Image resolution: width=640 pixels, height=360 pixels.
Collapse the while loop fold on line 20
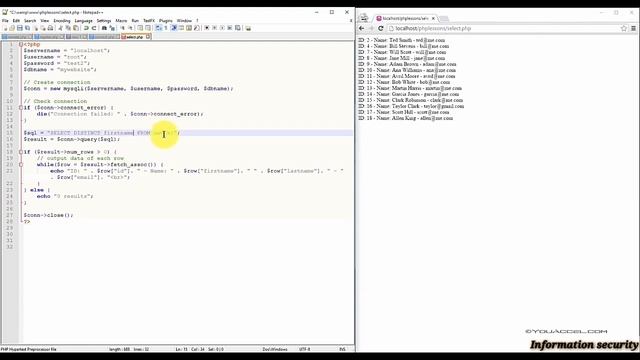[x=21, y=164]
